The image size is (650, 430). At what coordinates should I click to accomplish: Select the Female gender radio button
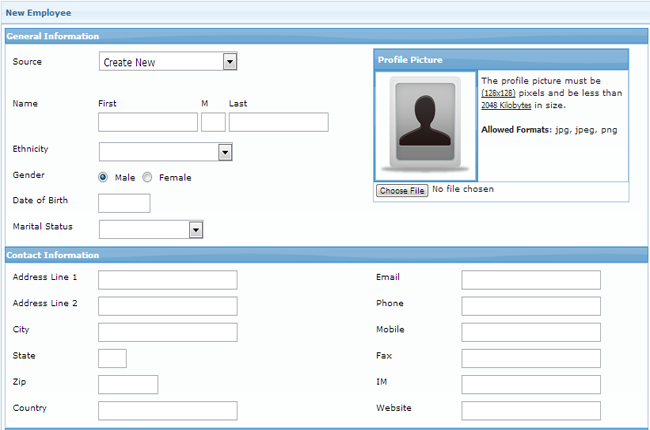tap(147, 177)
